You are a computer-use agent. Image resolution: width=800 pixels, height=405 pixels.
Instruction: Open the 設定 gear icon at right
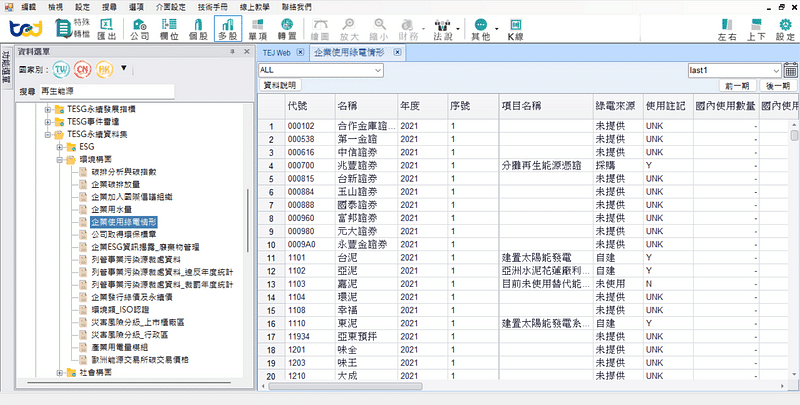click(x=785, y=30)
